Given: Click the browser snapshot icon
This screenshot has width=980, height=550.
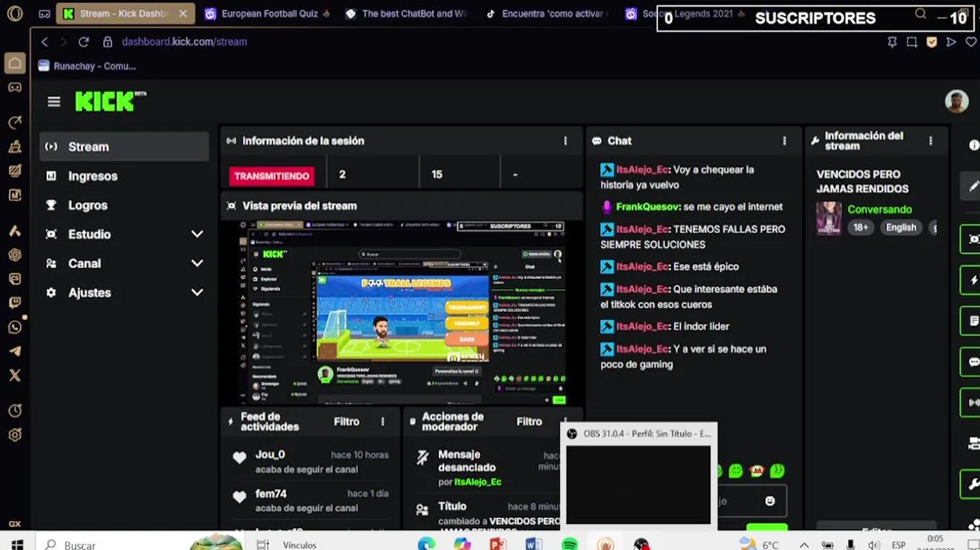Looking at the screenshot, I should point(912,42).
